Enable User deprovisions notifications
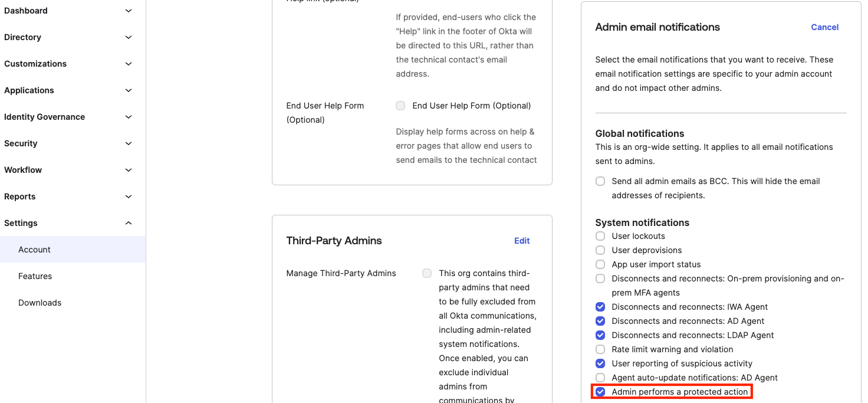 (600, 250)
